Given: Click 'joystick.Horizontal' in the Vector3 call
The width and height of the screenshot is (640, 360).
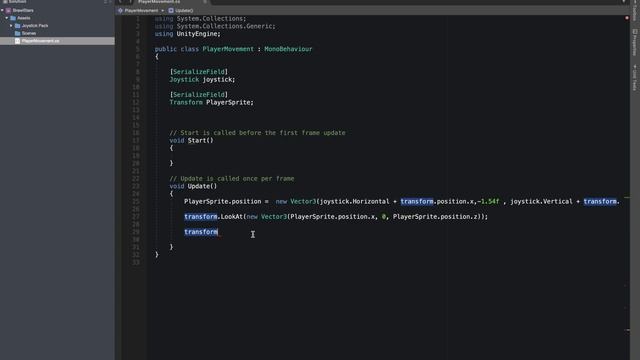Looking at the screenshot, I should [x=354, y=202].
